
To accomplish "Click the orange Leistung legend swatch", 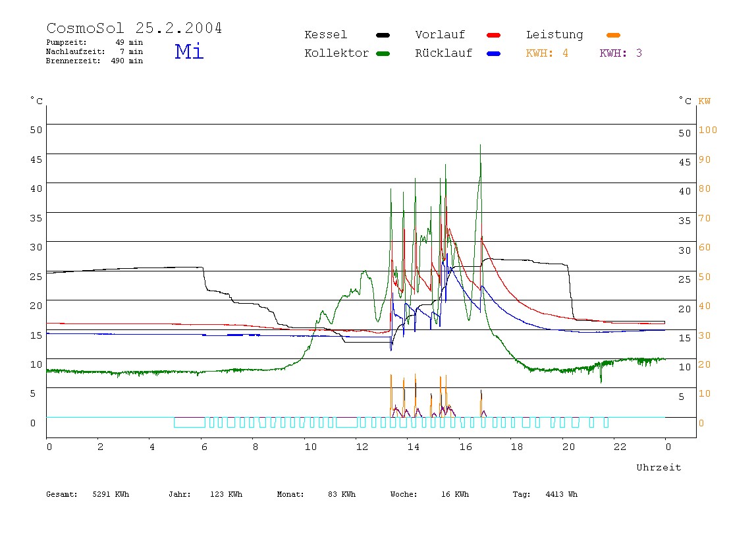I will pos(613,35).
